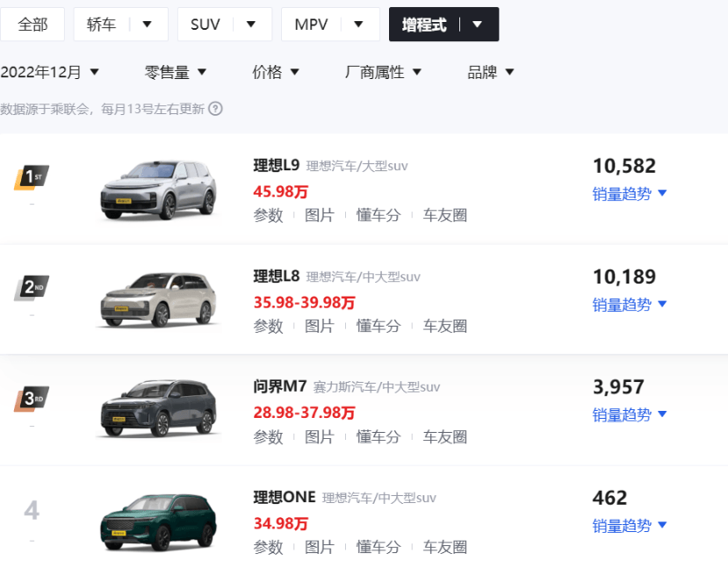Click the 35.98-39.98万 price of 理想L8
The width and height of the screenshot is (728, 561).
[304, 303]
